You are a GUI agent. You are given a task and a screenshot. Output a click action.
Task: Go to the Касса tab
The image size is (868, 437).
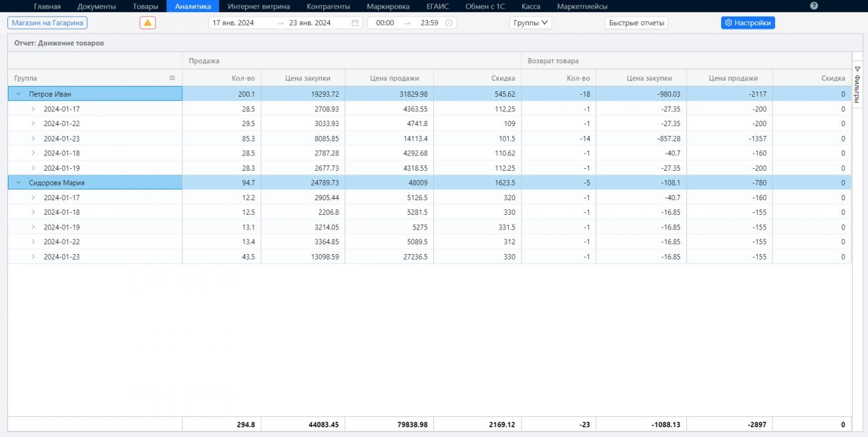tap(531, 6)
